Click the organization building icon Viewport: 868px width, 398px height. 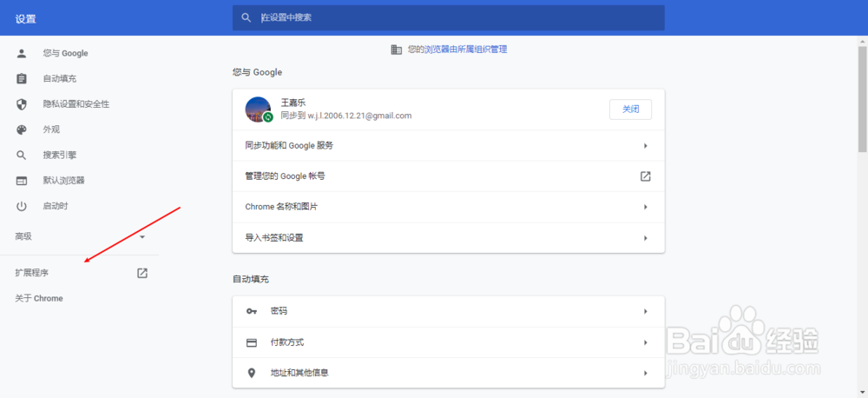click(397, 50)
